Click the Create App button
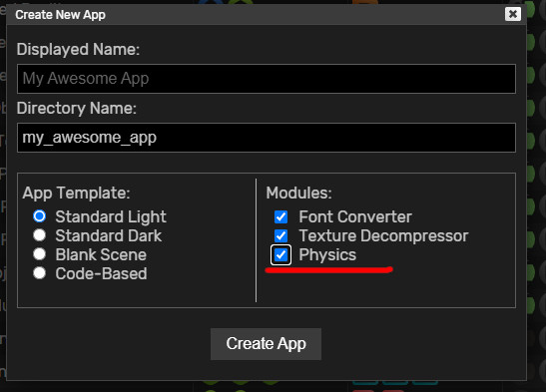The height and width of the screenshot is (392, 546). pyautogui.click(x=266, y=344)
